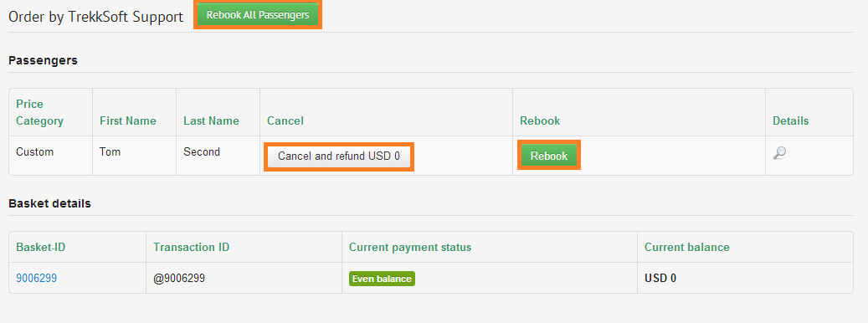Click the Current payment status header
The width and height of the screenshot is (868, 323).
410,247
